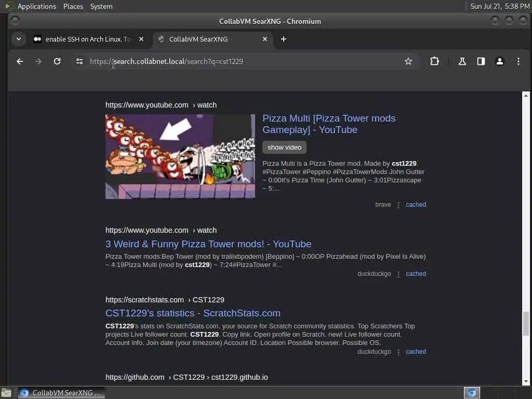Bookmark this page with the star icon
Screen dimensions: 532x399
point(408,61)
